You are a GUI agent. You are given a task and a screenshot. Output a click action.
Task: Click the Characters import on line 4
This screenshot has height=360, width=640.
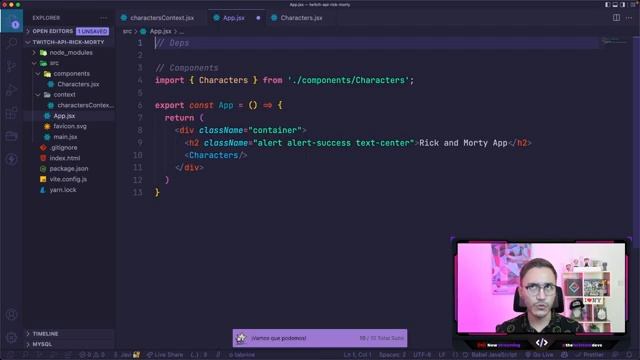coord(223,80)
